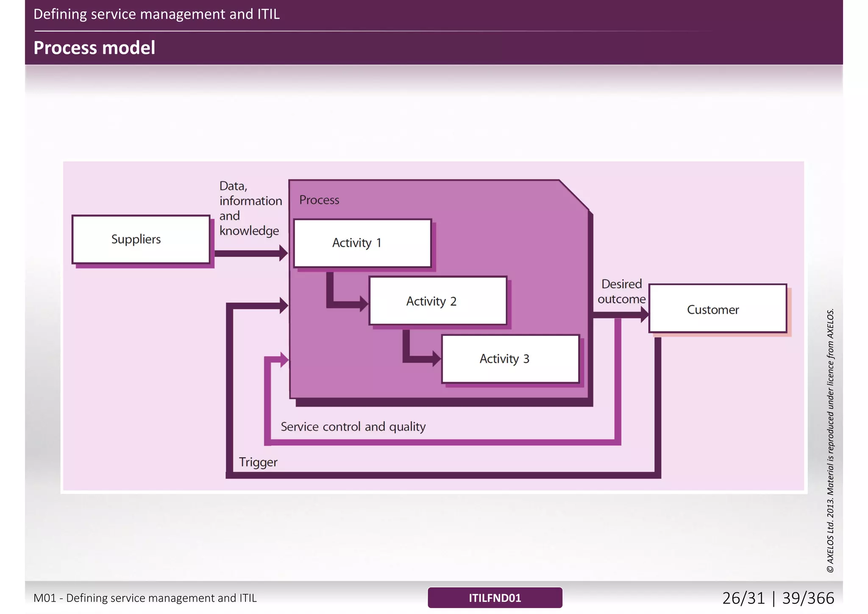Click the Trigger label text
This screenshot has width=868, height=614.
(x=258, y=462)
